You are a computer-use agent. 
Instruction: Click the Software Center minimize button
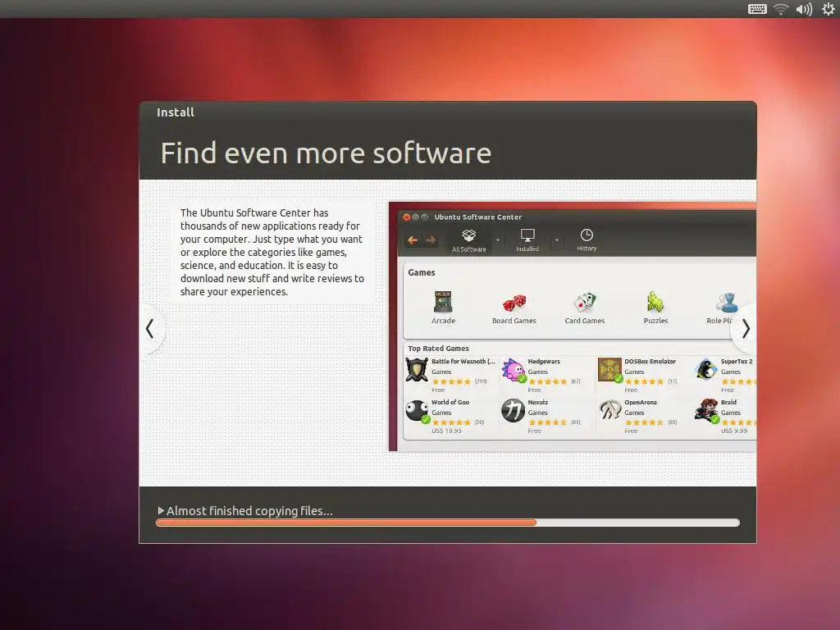415,217
